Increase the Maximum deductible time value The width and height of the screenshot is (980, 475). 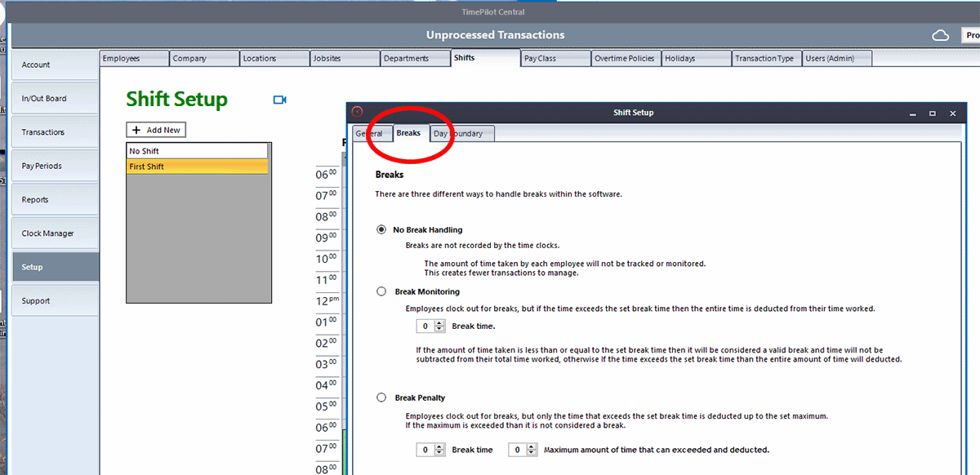[530, 447]
